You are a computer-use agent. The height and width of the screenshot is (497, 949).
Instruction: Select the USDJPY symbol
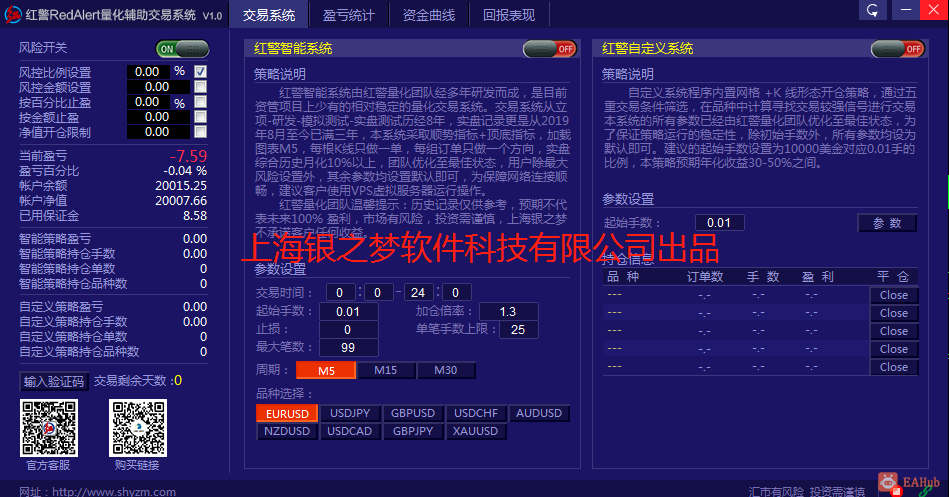coord(350,413)
